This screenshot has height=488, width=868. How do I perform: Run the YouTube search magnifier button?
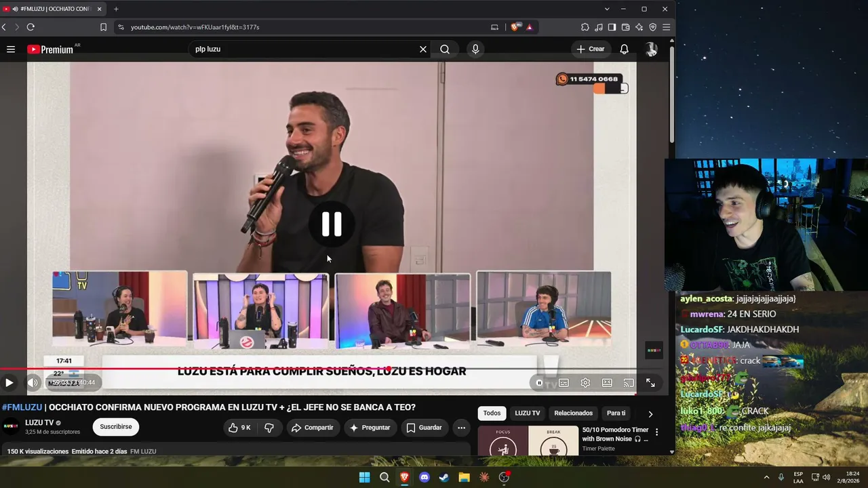pyautogui.click(x=445, y=49)
